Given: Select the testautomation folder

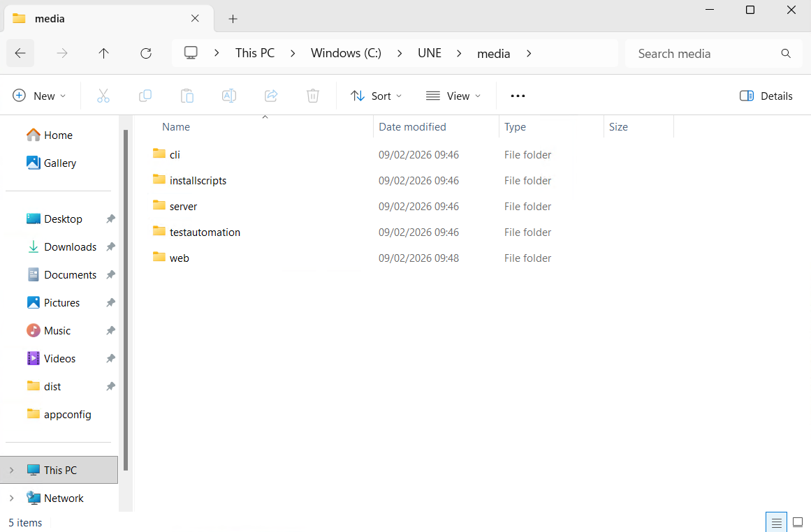Looking at the screenshot, I should [205, 232].
